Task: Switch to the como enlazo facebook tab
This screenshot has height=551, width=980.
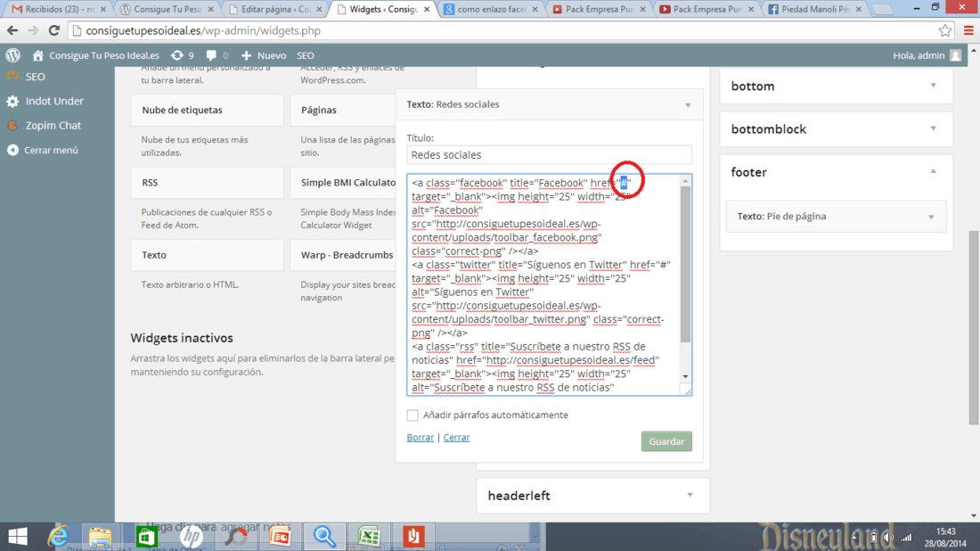Action: point(491,9)
